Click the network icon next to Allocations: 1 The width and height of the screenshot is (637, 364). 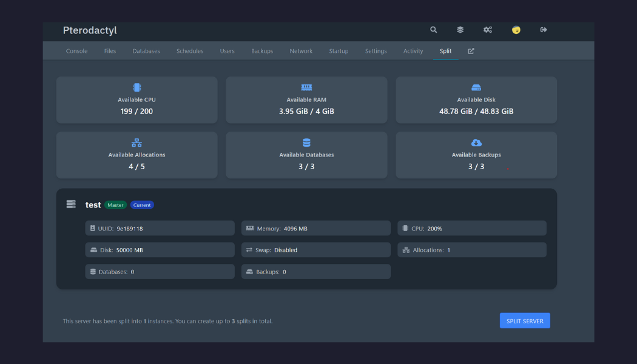pos(406,250)
